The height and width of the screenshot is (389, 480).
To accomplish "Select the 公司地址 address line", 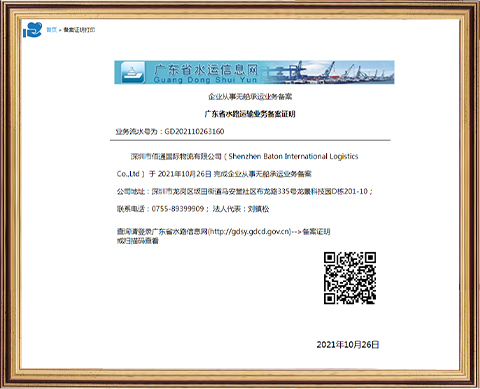I will 245,191.
